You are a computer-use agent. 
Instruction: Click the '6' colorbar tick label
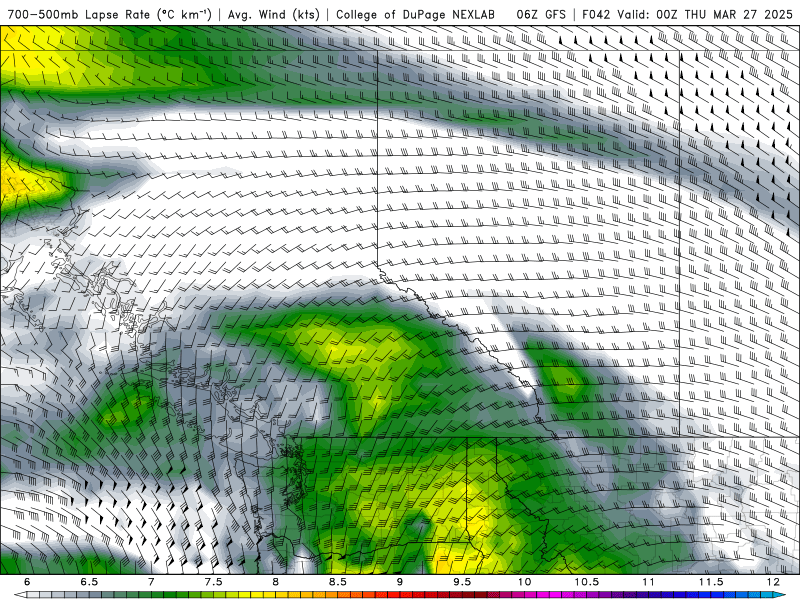(x=27, y=582)
